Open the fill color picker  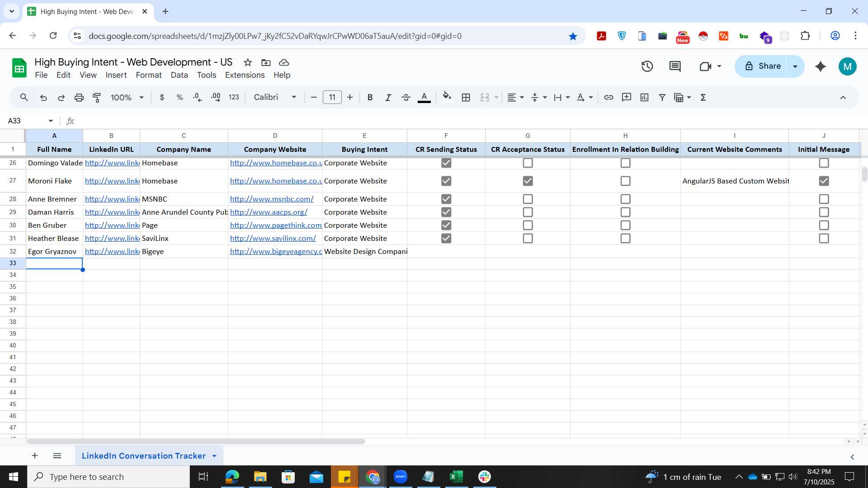tap(447, 97)
